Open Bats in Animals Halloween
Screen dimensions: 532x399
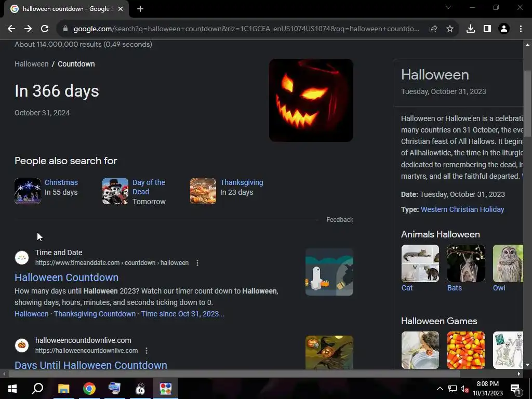(466, 268)
